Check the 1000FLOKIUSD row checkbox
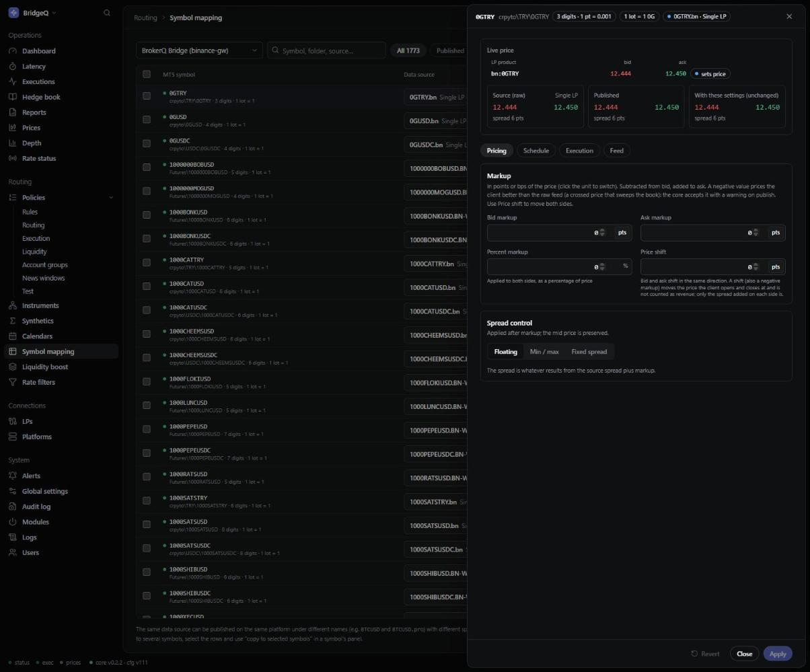The height and width of the screenshot is (672, 810). tap(147, 382)
